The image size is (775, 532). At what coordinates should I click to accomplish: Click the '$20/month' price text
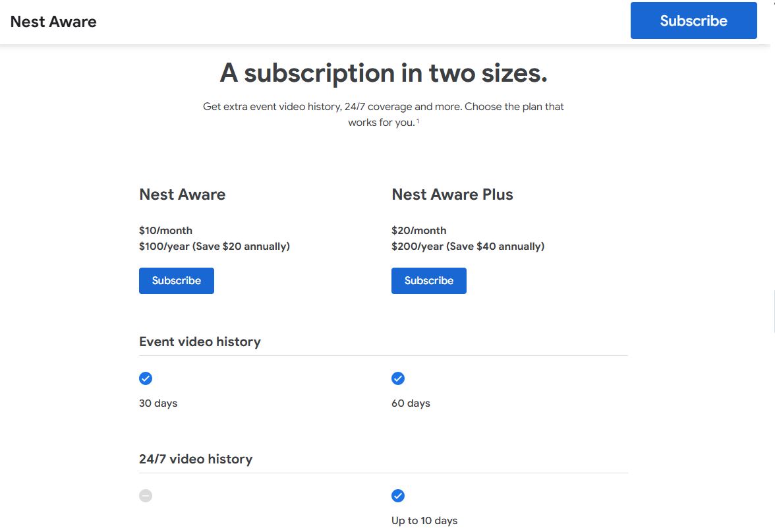418,231
